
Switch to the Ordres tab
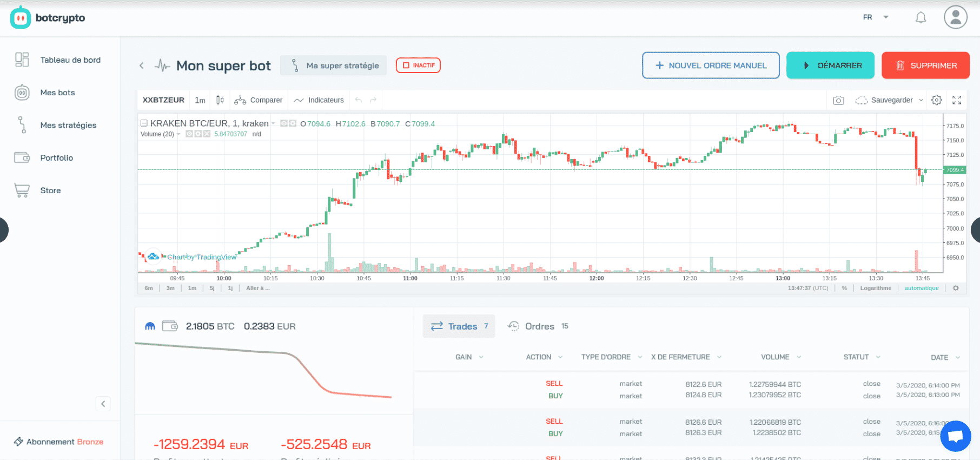click(x=538, y=326)
